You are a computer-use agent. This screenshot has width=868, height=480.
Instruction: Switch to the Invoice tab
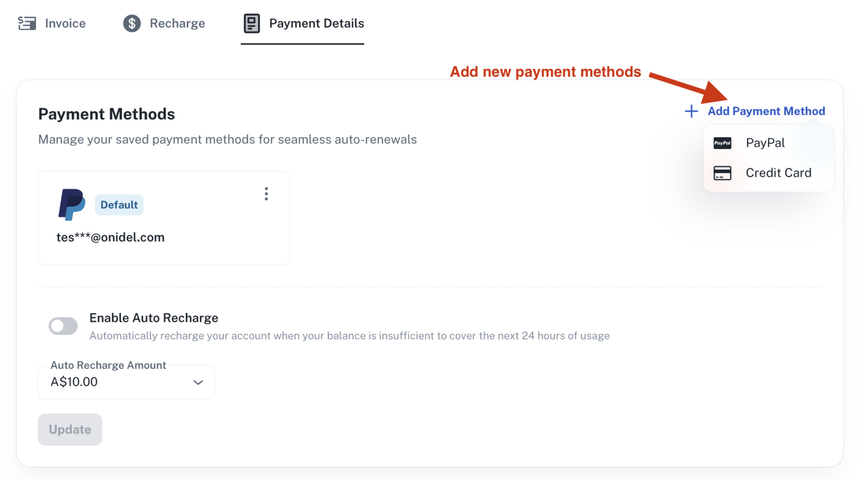(x=52, y=23)
